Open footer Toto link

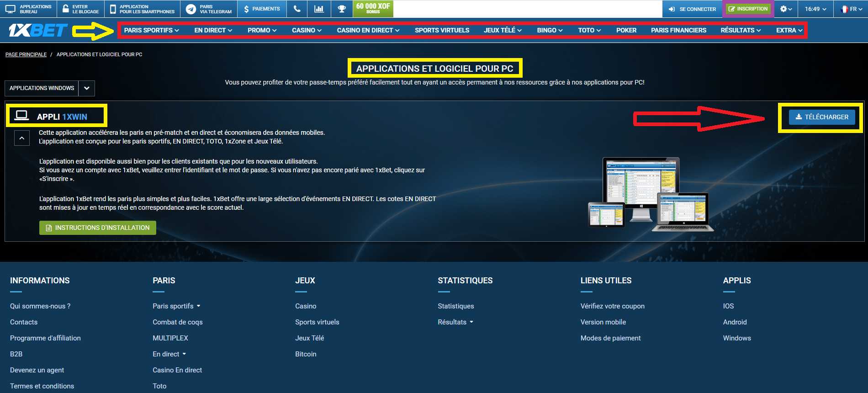pos(159,386)
